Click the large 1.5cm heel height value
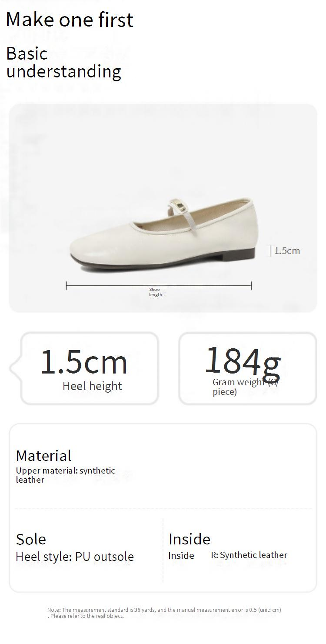326x644 pixels. pyautogui.click(x=84, y=362)
